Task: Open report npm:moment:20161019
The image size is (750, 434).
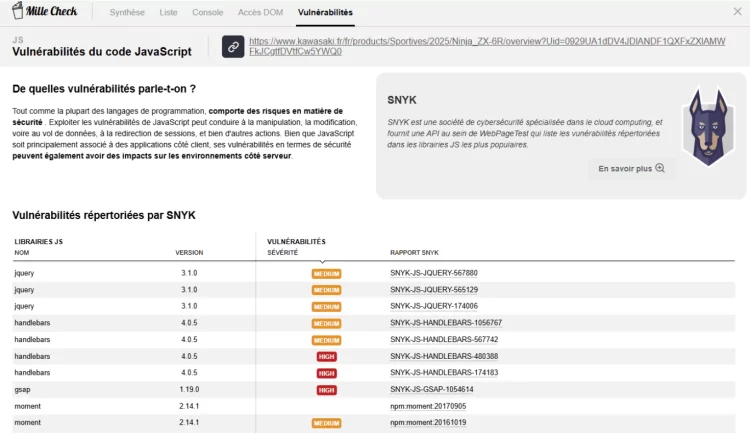Action: point(428,423)
